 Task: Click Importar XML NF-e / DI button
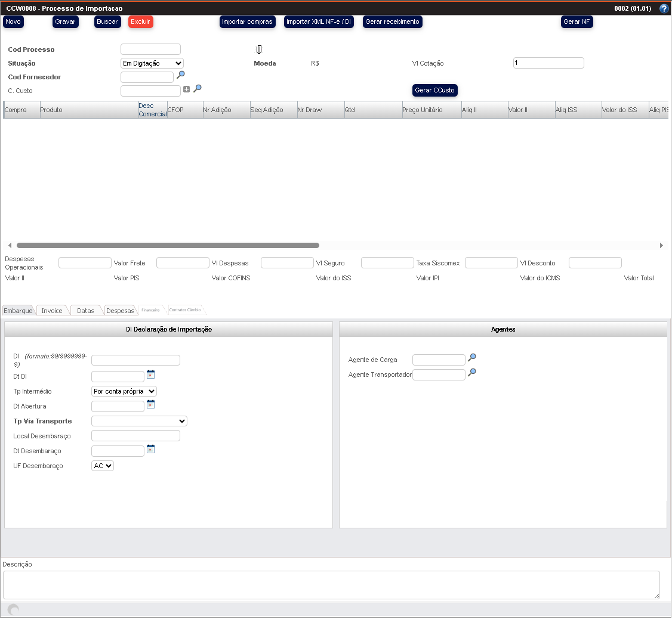click(x=319, y=21)
